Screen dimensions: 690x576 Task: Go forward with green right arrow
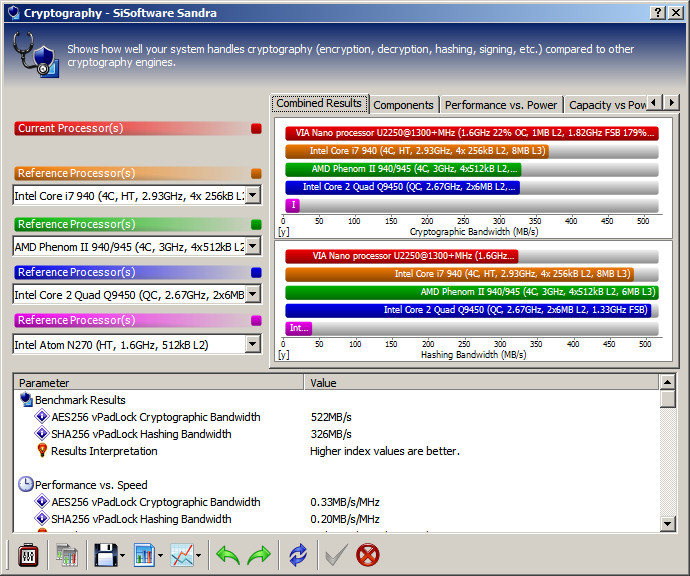point(259,554)
